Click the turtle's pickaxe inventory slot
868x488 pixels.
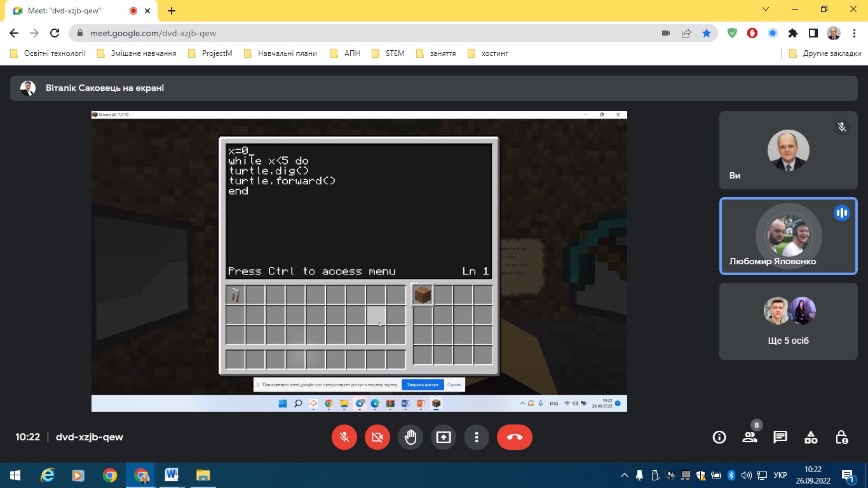tap(236, 295)
